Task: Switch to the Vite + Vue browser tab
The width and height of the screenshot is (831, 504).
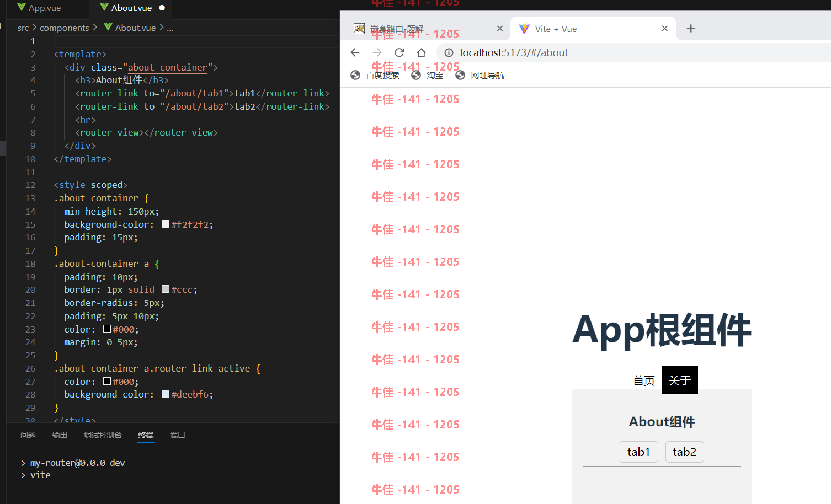Action: [592, 29]
